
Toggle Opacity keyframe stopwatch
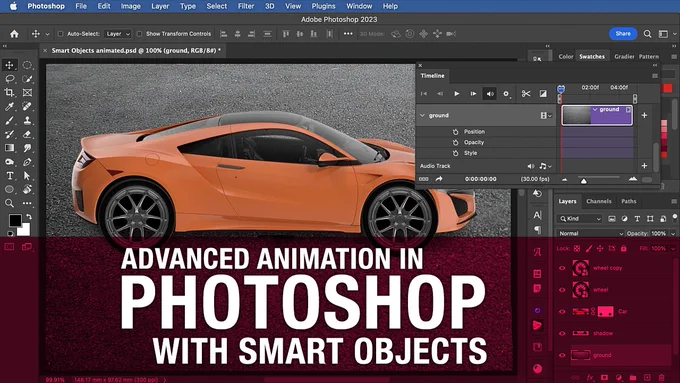[455, 142]
